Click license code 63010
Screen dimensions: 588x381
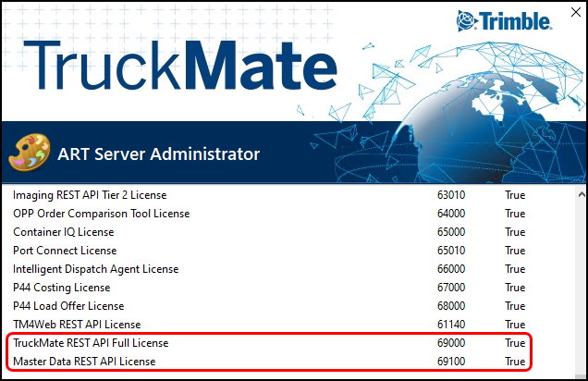(451, 195)
